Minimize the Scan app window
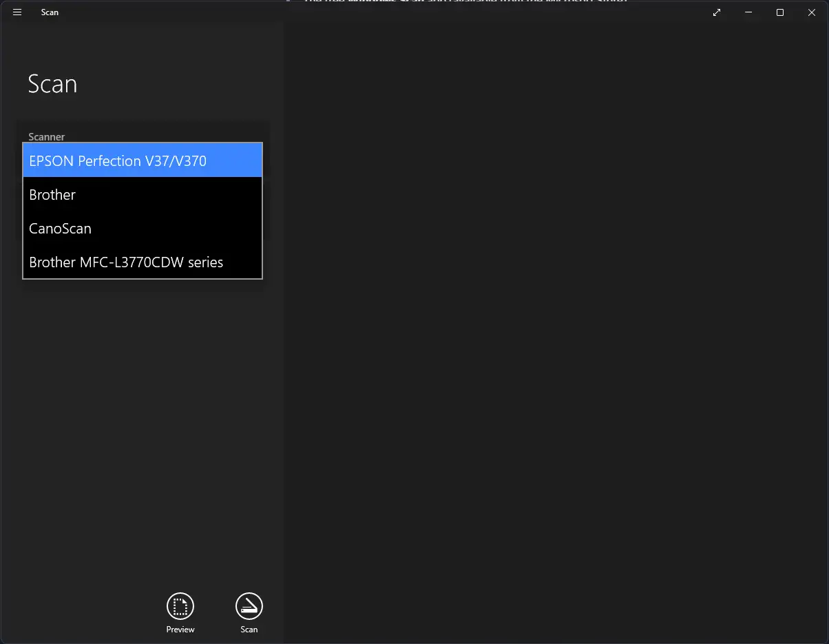This screenshot has width=829, height=644. point(748,12)
